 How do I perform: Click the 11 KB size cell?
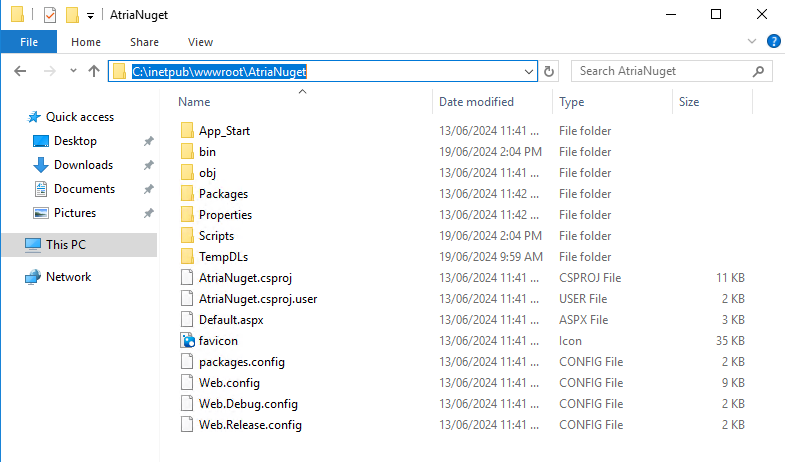[730, 278]
